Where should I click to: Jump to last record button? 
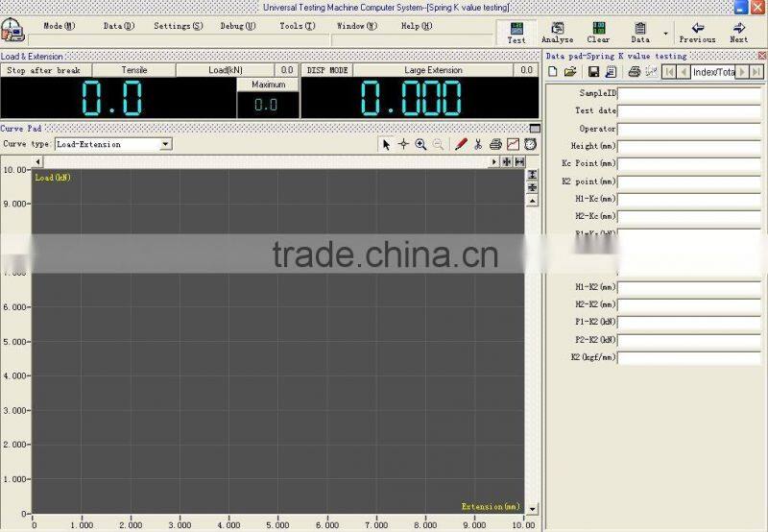pos(756,72)
